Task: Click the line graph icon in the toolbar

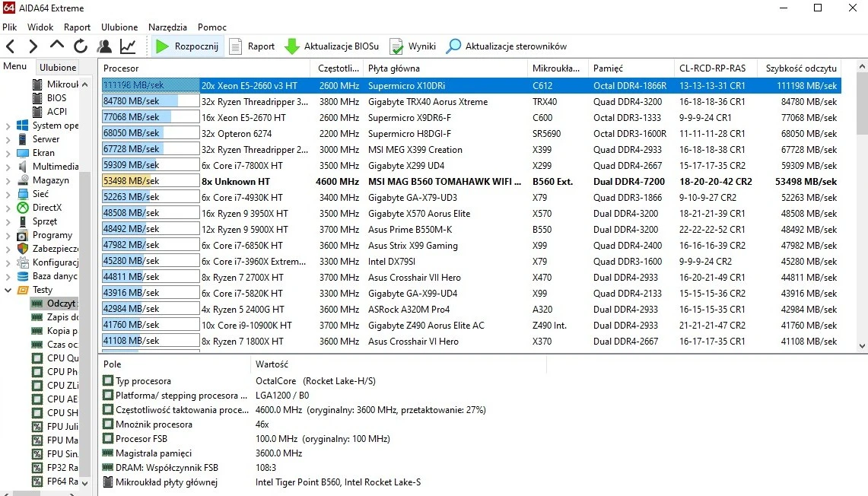Action: [128, 46]
